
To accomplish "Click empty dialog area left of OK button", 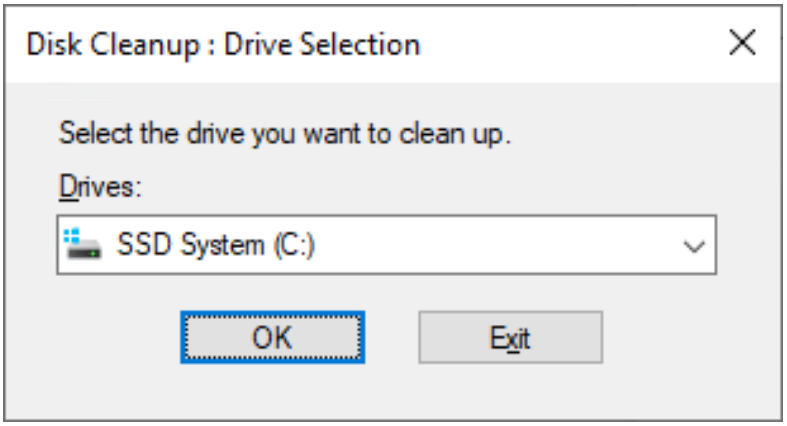I will pyautogui.click(x=110, y=337).
